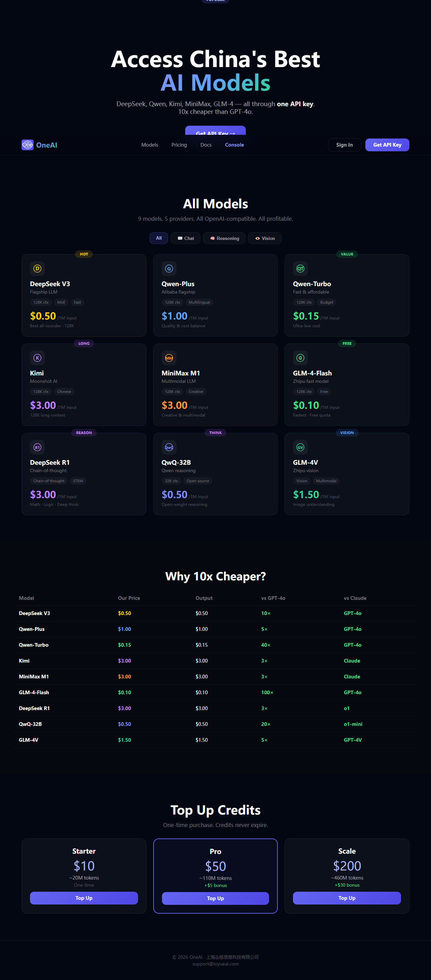The image size is (431, 980).
Task: Top up the Starter $10 plan
Action: tap(84, 898)
